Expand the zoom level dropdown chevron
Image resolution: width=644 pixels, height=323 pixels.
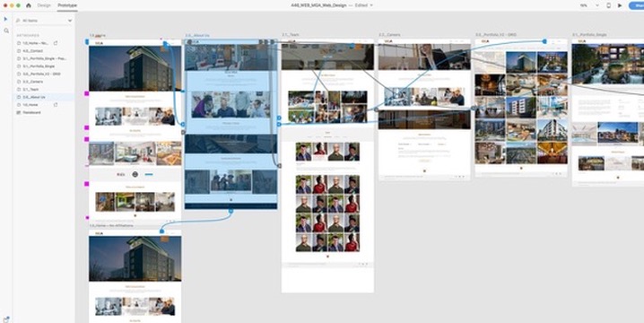(x=597, y=5)
